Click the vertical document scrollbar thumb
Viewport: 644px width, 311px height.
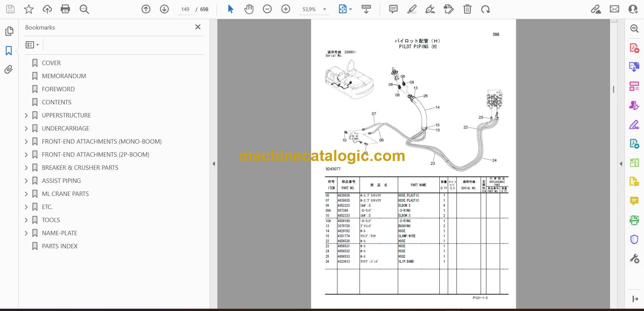pyautogui.click(x=613, y=89)
